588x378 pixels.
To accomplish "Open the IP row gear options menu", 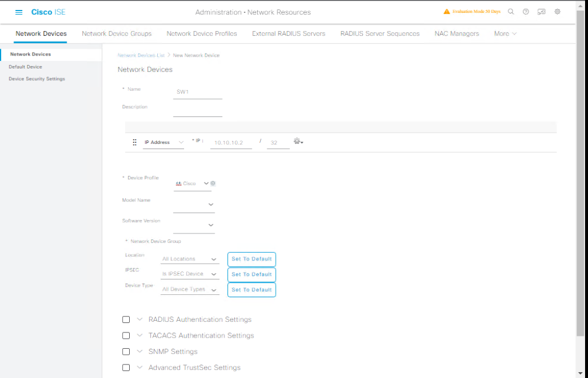I will click(299, 142).
